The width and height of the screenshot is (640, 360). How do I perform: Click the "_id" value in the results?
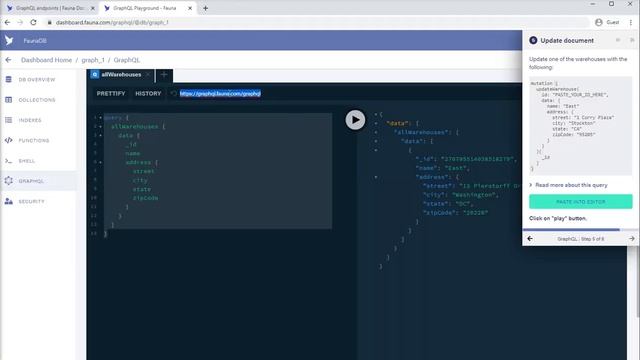pos(478,159)
